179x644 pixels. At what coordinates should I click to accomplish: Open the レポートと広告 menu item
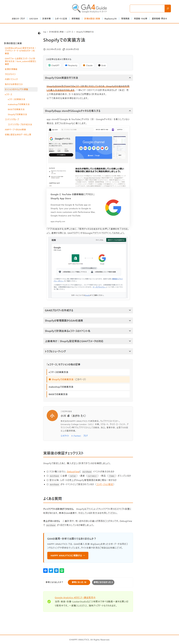point(61,18)
